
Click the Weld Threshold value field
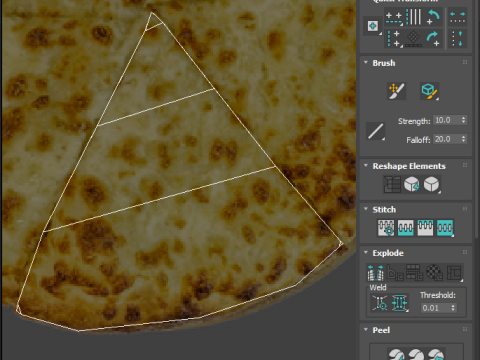(435, 308)
